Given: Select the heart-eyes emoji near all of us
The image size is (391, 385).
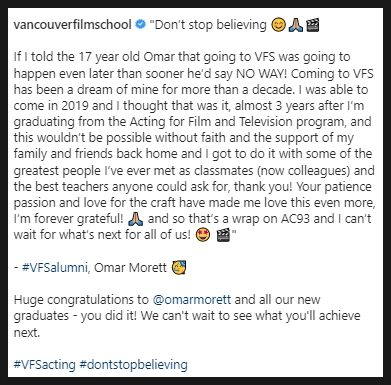Looking at the screenshot, I should 203,235.
